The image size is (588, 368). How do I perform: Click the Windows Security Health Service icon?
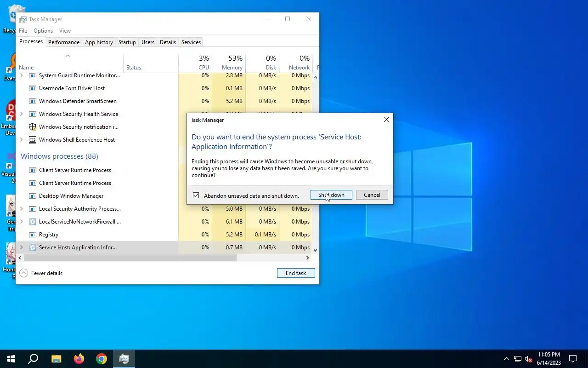click(x=33, y=114)
